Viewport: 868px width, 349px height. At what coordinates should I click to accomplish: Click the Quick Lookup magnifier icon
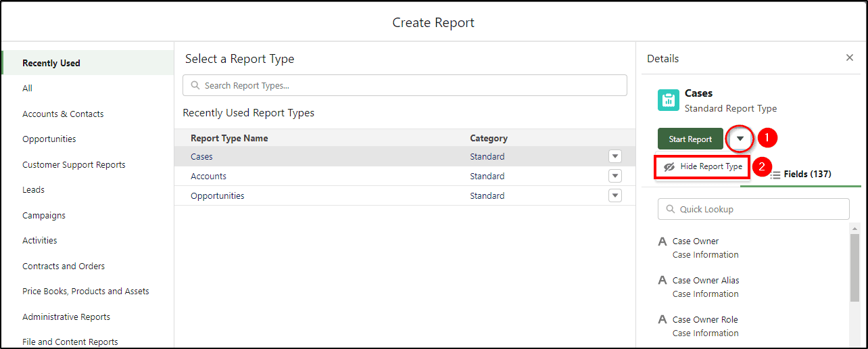tap(671, 209)
